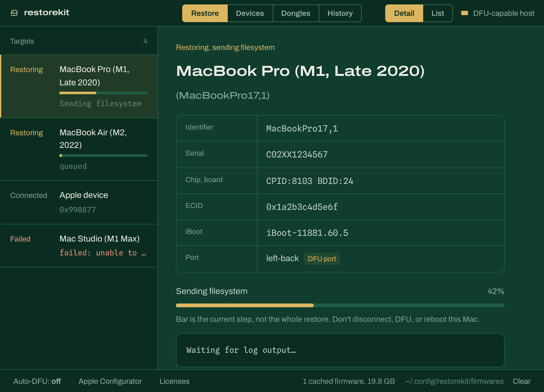Select the Detail view toggle
The height and width of the screenshot is (392, 544).
[404, 13]
